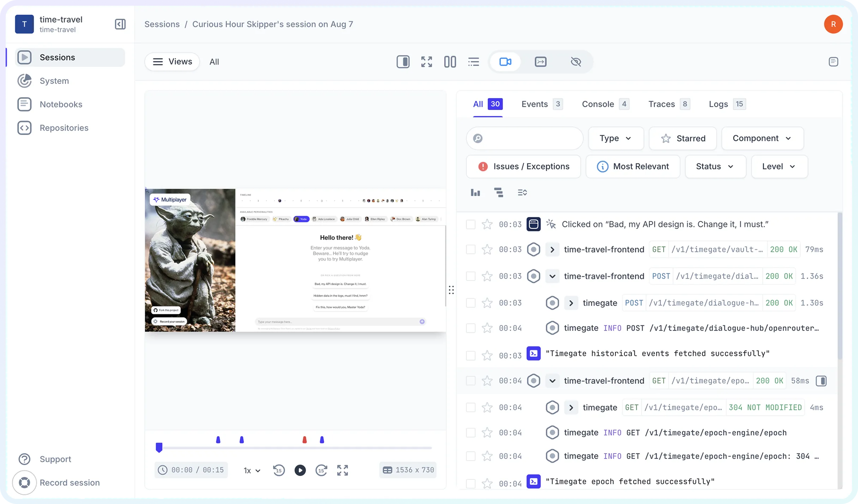Star the Timegate epoch fetched successfully row
The width and height of the screenshot is (858, 504).
[x=487, y=483]
